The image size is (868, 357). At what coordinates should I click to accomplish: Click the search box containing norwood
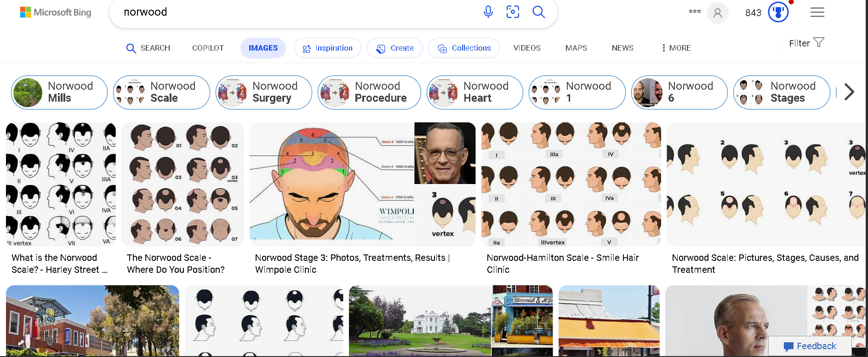tap(294, 12)
